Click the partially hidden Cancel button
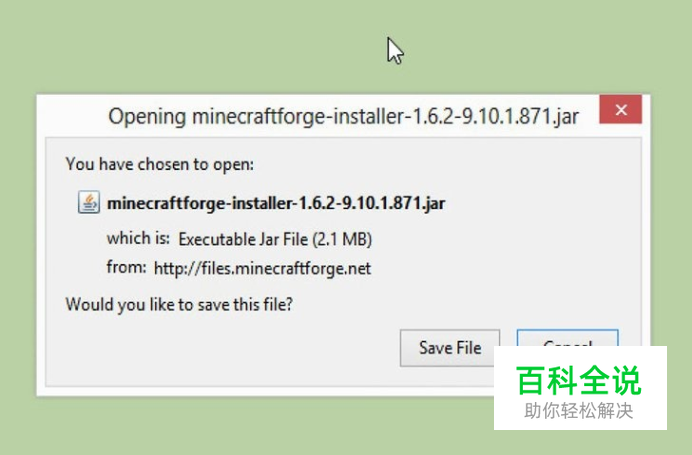 568,338
